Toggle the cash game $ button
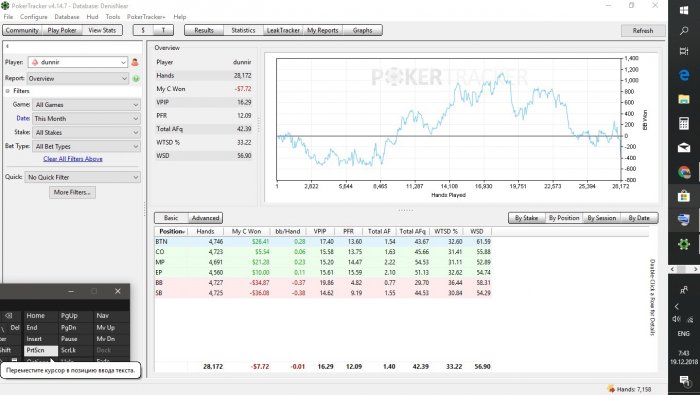Image resolution: width=700 pixels, height=395 pixels. coord(143,30)
